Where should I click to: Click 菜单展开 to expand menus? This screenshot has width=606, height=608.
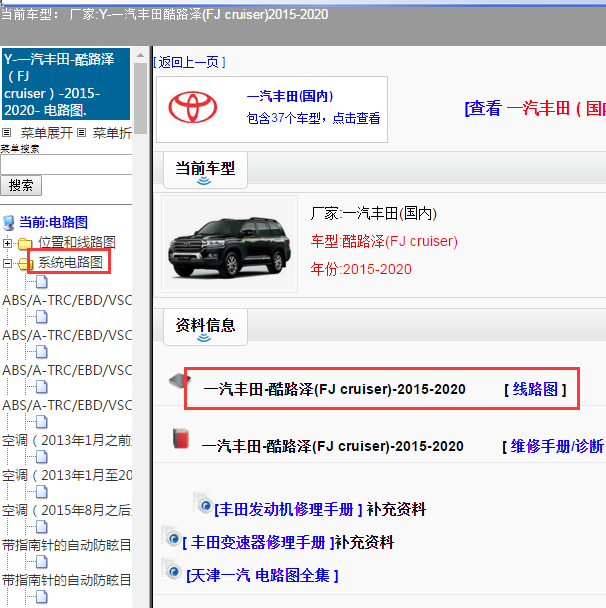47,133
